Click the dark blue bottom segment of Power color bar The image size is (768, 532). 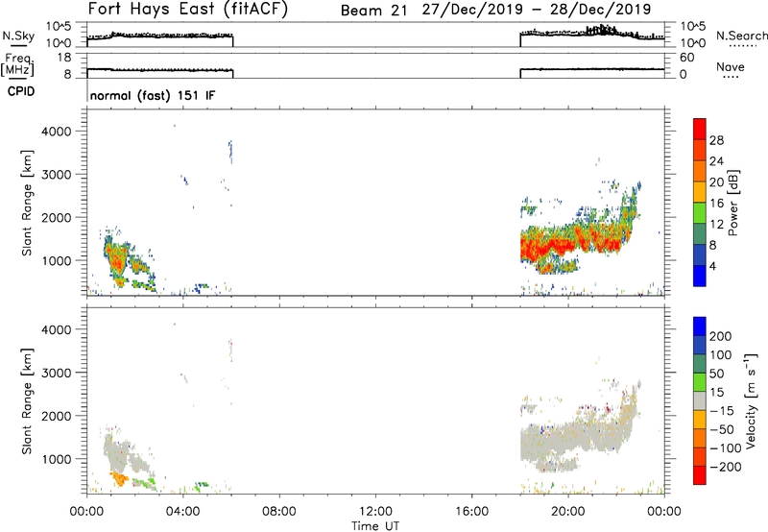coord(700,276)
